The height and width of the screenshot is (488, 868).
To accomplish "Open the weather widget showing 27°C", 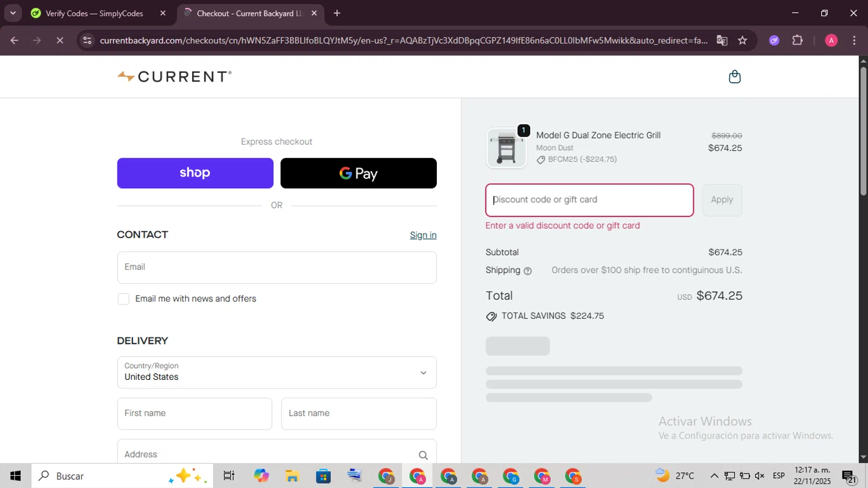I will (x=675, y=476).
